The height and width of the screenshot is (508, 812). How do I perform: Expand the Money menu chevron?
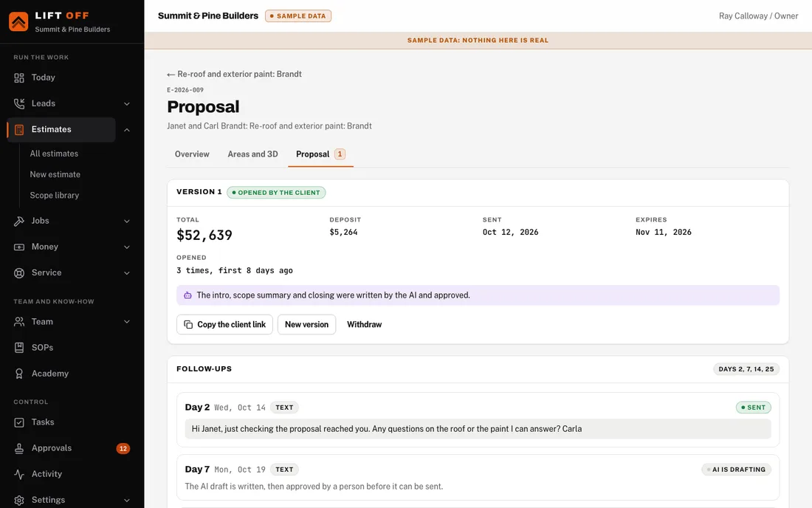click(x=127, y=247)
